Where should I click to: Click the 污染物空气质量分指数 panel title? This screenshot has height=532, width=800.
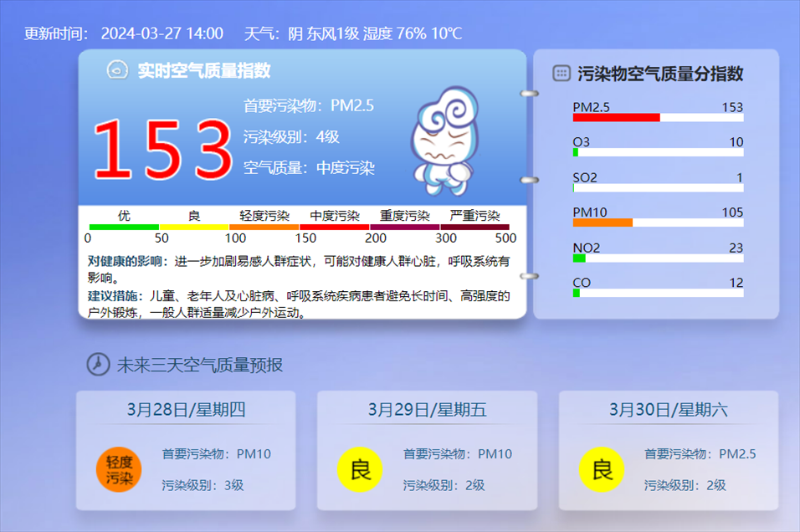(660, 74)
